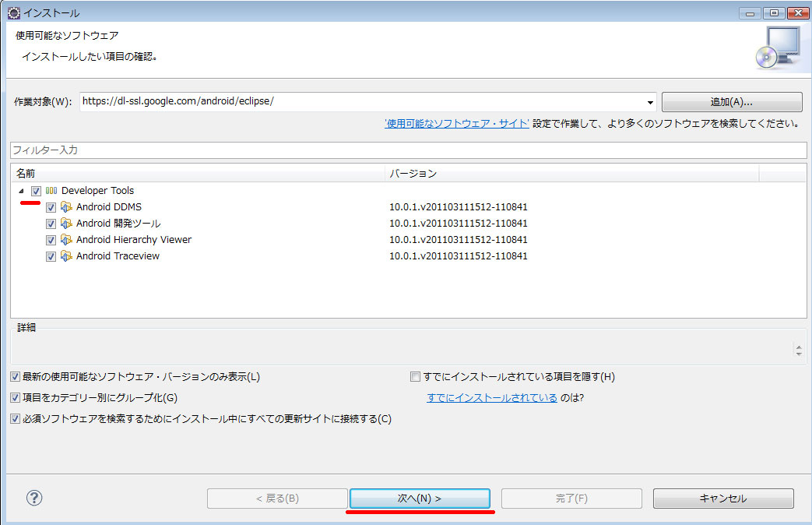Click the Android DDMS version value

[x=459, y=207]
